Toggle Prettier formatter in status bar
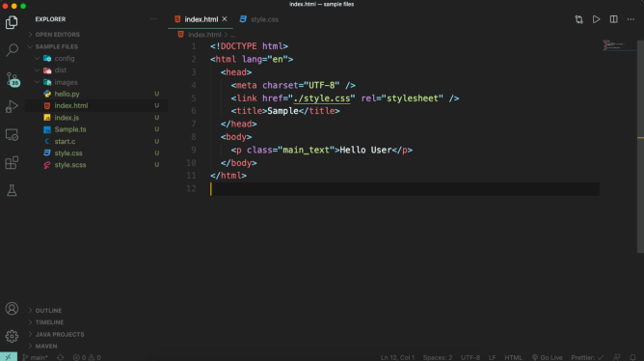 pos(587,357)
